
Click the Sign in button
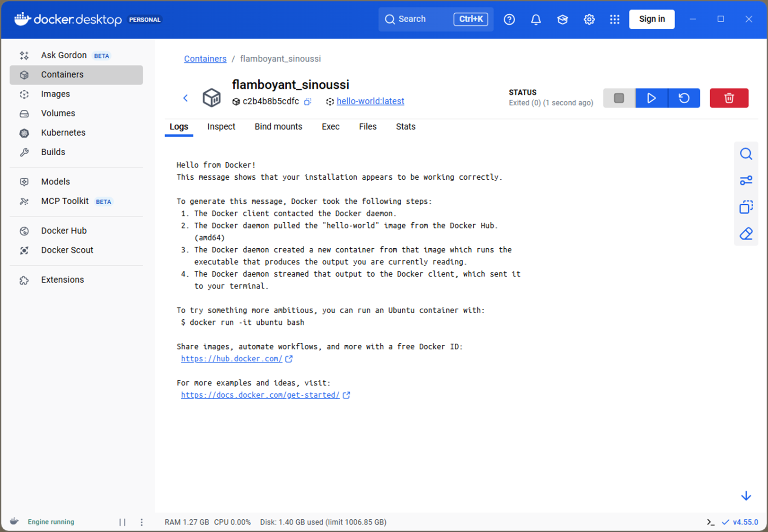(652, 19)
